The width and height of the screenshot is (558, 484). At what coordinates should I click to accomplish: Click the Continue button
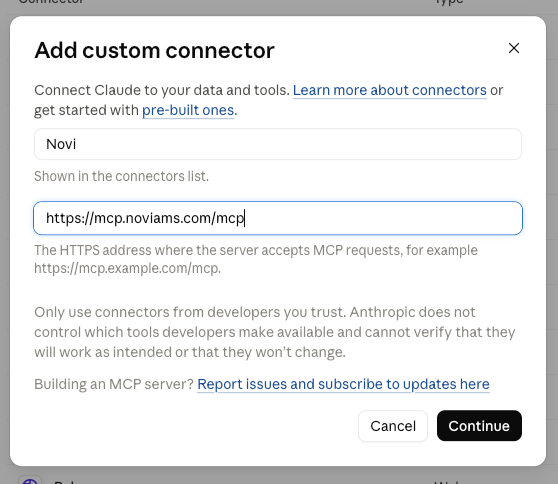pyautogui.click(x=479, y=426)
